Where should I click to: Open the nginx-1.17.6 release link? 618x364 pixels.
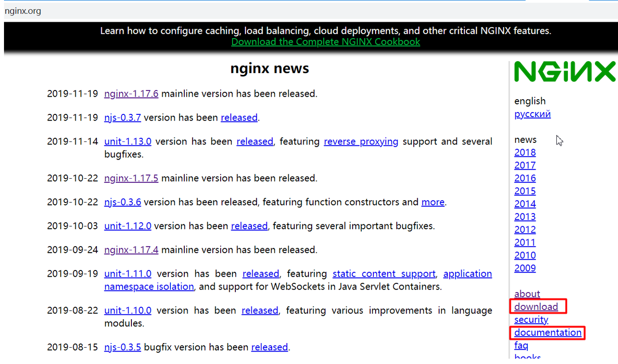pyautogui.click(x=131, y=94)
